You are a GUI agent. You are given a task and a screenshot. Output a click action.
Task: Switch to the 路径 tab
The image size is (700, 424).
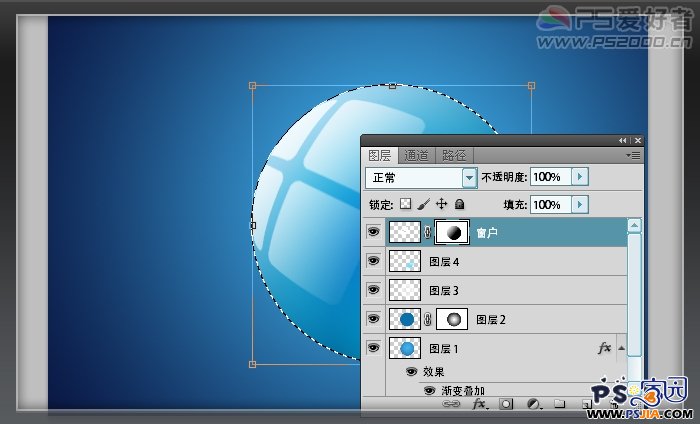tap(454, 155)
